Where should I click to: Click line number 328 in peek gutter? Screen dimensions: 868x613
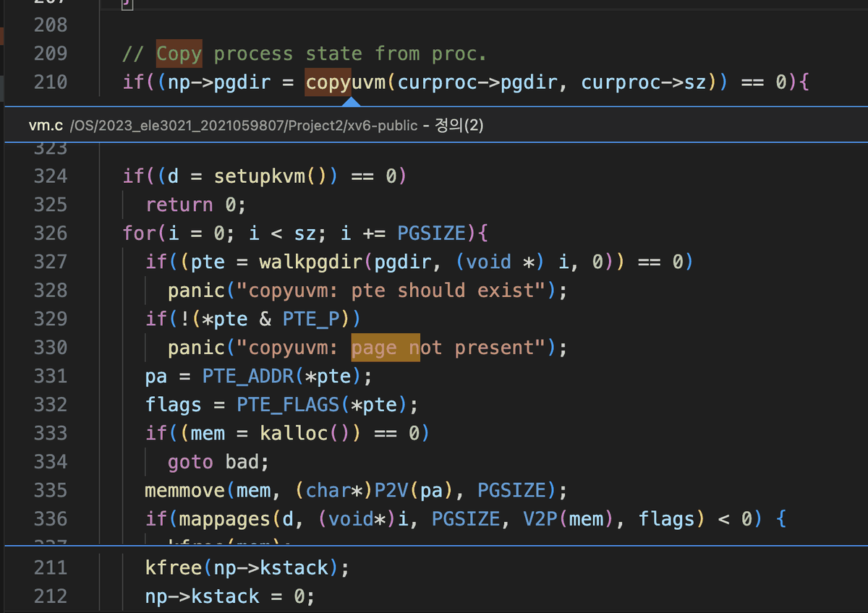click(x=51, y=290)
